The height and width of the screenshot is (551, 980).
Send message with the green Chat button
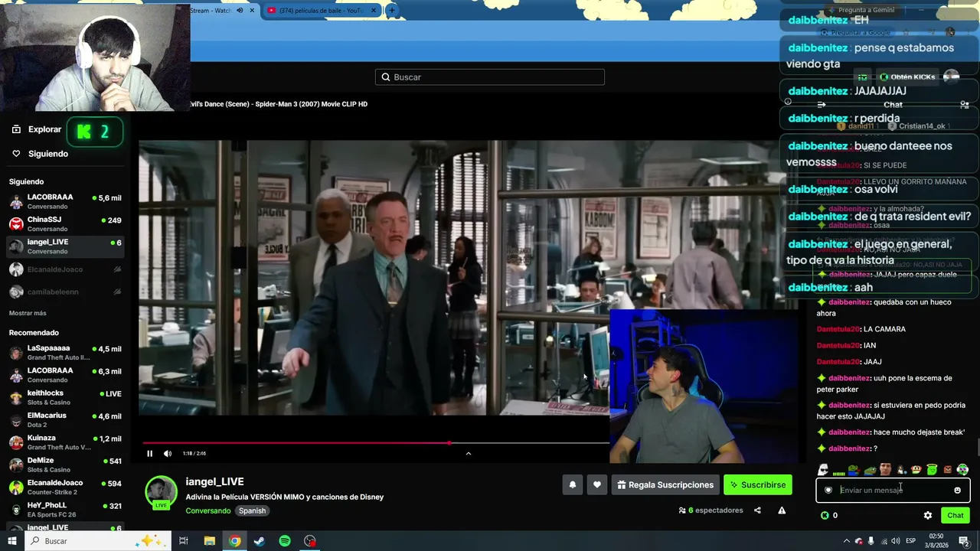point(955,516)
